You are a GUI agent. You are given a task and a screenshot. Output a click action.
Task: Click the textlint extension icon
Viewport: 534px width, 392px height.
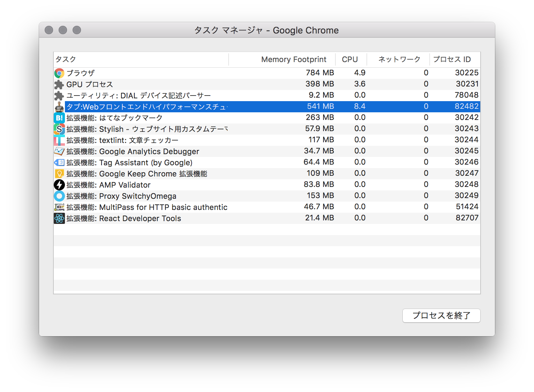tap(59, 140)
